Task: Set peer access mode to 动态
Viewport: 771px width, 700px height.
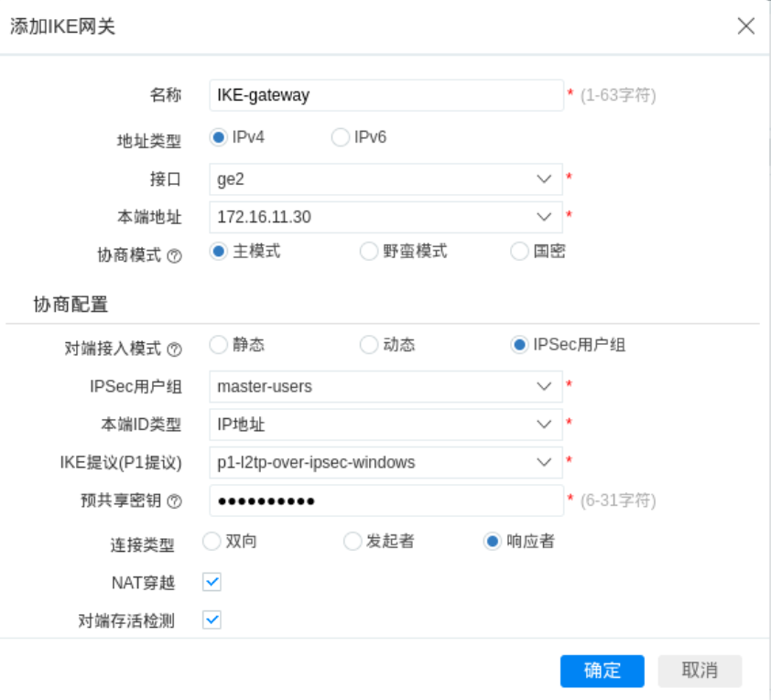Action: [369, 345]
